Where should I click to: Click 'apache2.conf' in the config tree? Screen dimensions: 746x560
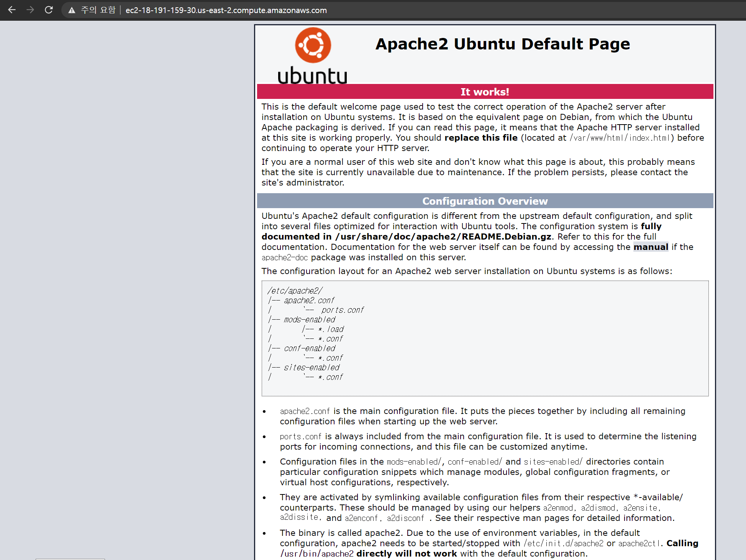click(309, 300)
